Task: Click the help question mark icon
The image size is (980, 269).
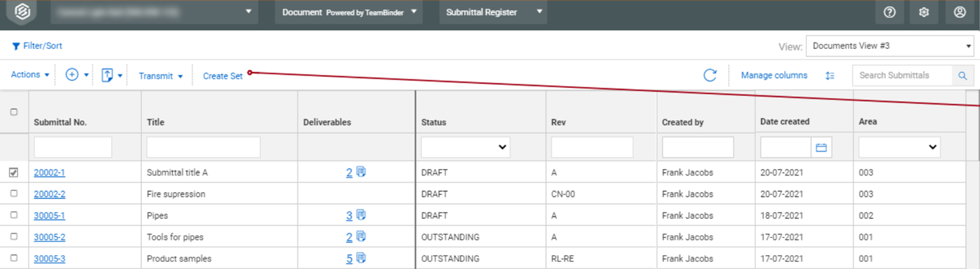Action: pyautogui.click(x=889, y=12)
